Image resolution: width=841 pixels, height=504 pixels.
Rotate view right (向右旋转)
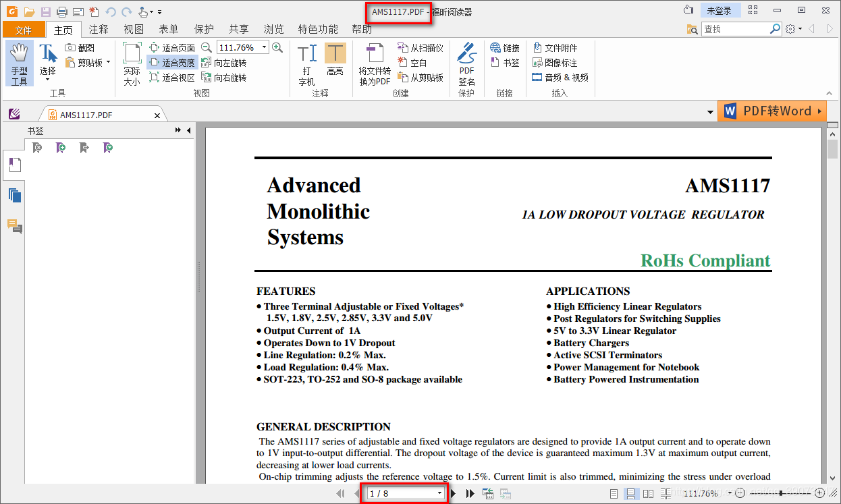click(x=224, y=78)
